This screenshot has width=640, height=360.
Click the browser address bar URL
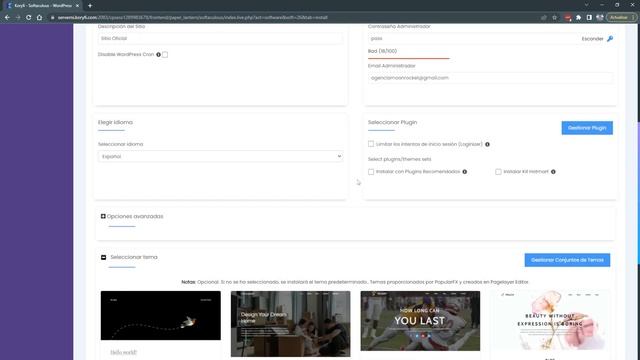[192, 18]
